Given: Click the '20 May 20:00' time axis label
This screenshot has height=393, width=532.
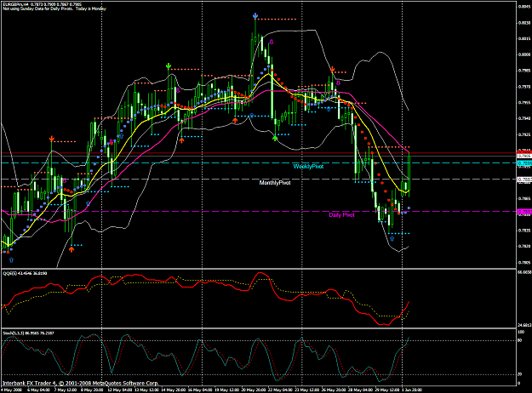Looking at the screenshot, I should (254, 390).
